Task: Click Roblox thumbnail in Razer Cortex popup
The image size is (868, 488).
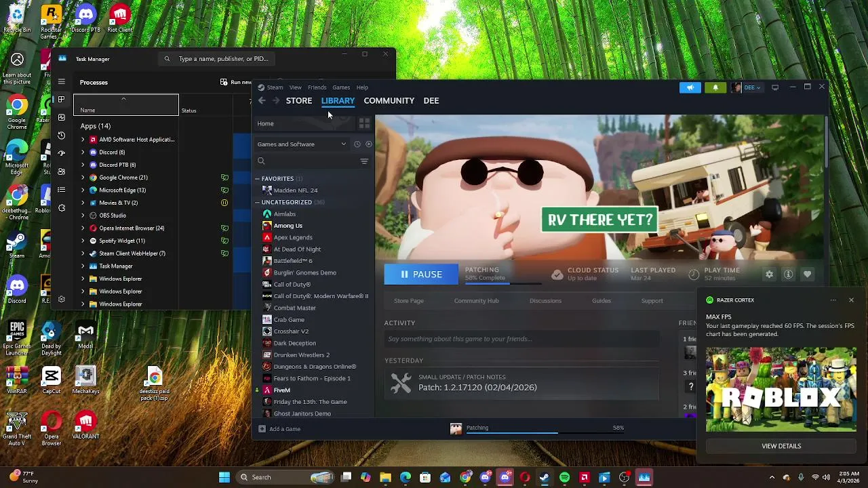Action: point(781,390)
